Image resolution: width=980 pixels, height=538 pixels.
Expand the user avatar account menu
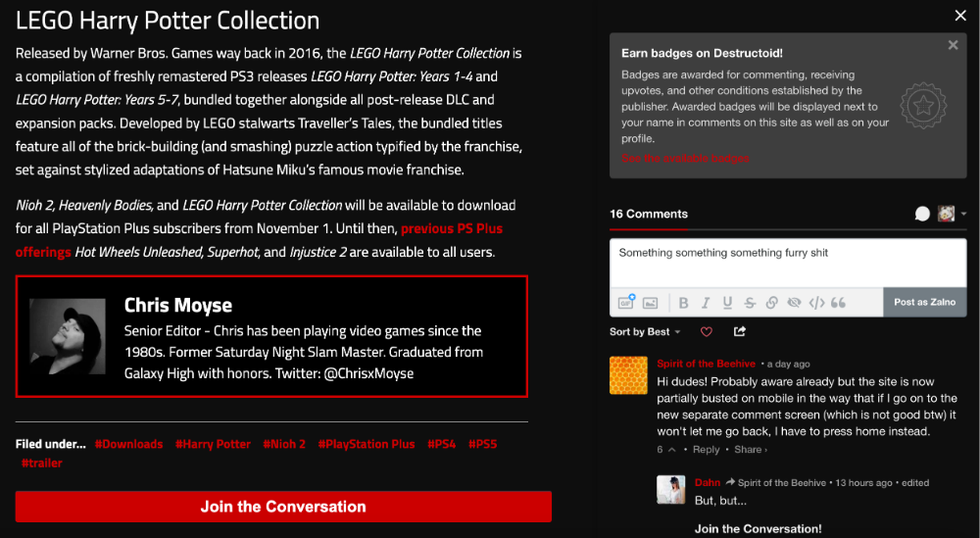951,214
